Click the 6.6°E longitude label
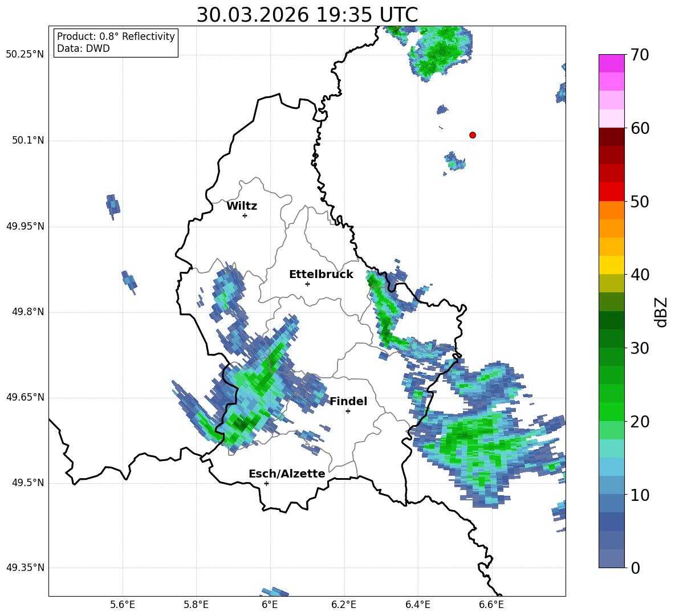675x616 pixels. click(x=491, y=605)
